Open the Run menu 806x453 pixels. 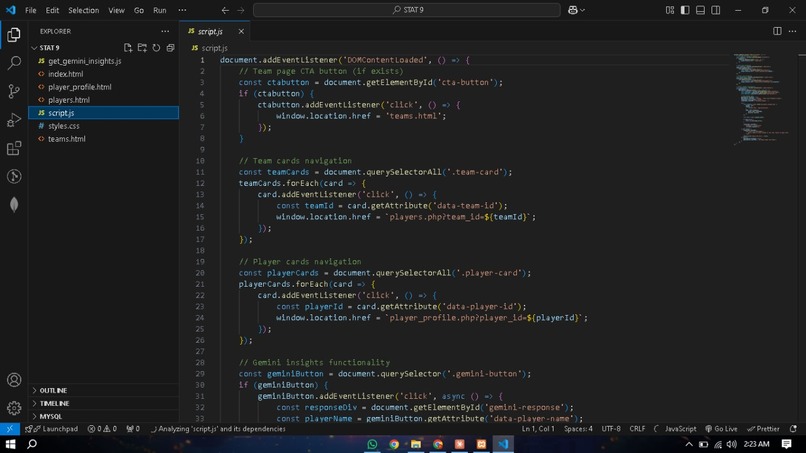[x=160, y=10]
